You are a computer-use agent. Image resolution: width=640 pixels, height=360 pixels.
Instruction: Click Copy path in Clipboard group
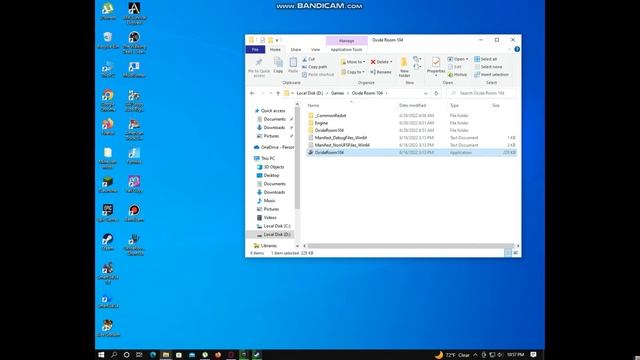[315, 67]
